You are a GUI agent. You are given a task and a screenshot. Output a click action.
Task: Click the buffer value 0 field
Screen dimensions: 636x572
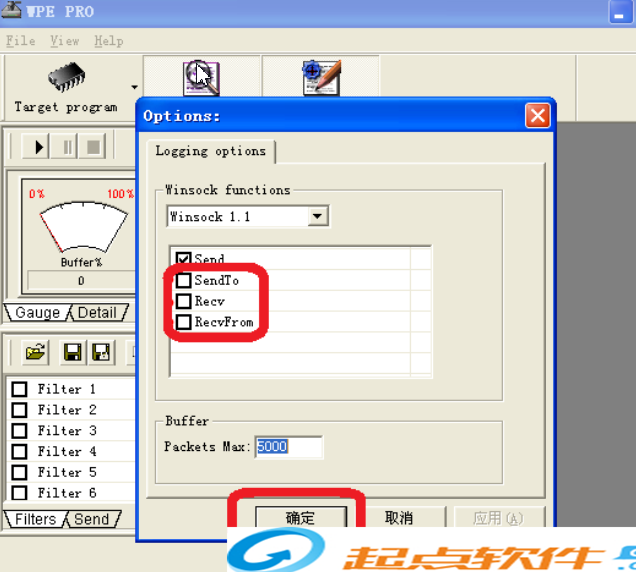81,281
